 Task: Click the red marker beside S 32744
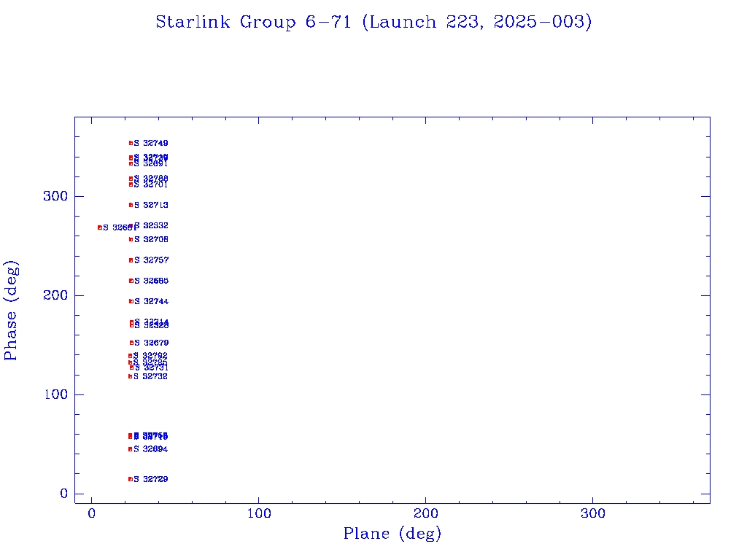pos(131,301)
